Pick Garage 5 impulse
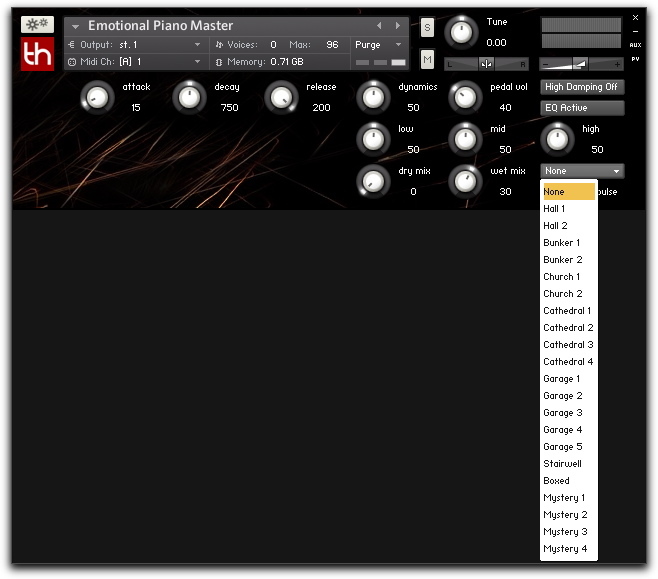 [x=569, y=446]
